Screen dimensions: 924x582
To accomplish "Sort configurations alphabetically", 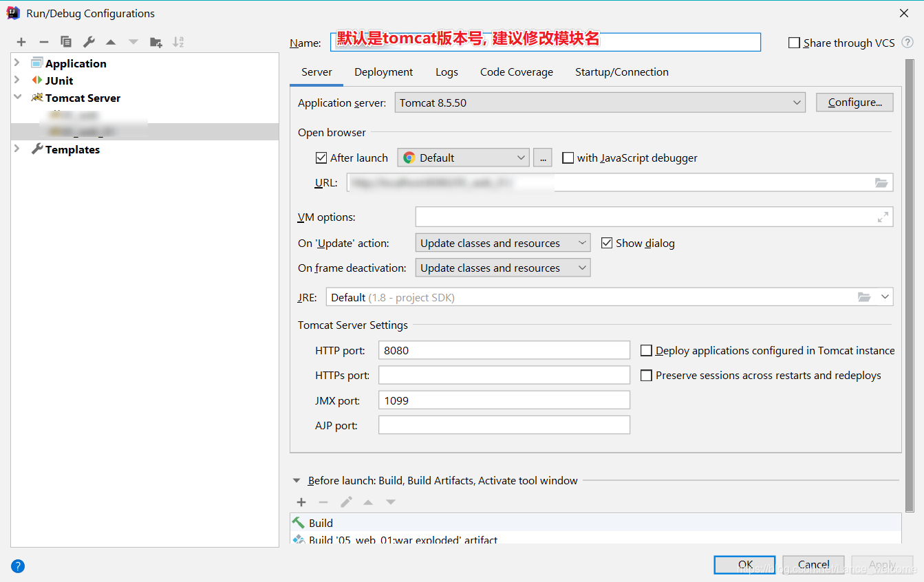I will tap(178, 42).
